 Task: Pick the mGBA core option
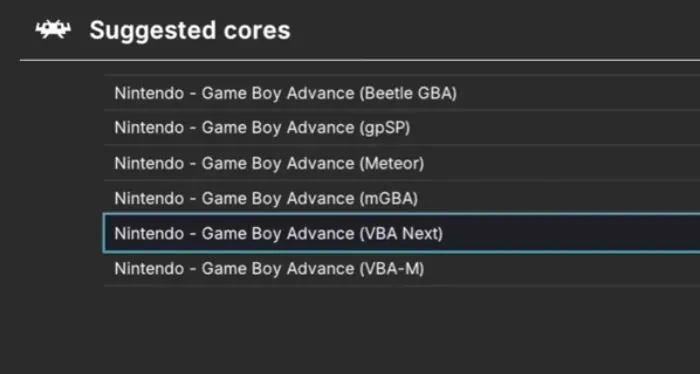tap(402, 198)
